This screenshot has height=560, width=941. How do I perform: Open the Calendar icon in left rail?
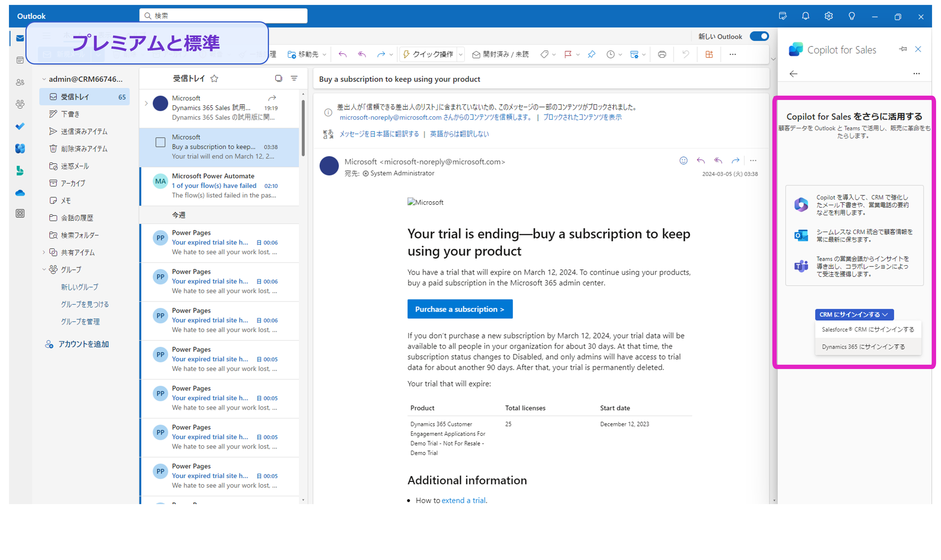20,60
